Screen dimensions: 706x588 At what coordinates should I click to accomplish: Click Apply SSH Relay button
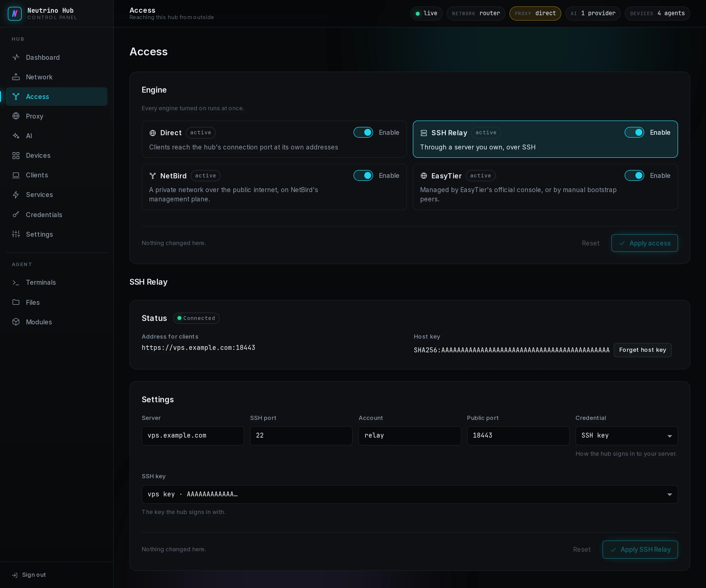(x=640, y=549)
